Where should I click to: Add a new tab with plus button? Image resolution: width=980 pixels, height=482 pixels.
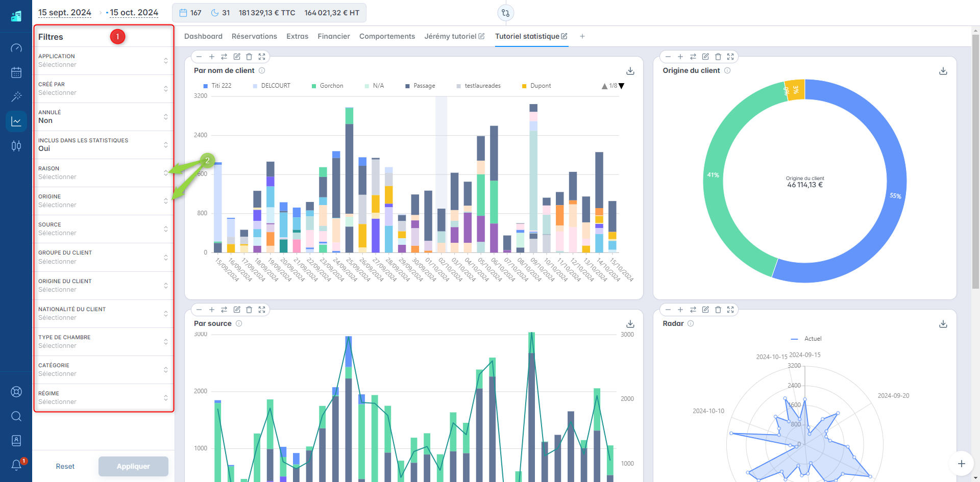pyautogui.click(x=582, y=36)
